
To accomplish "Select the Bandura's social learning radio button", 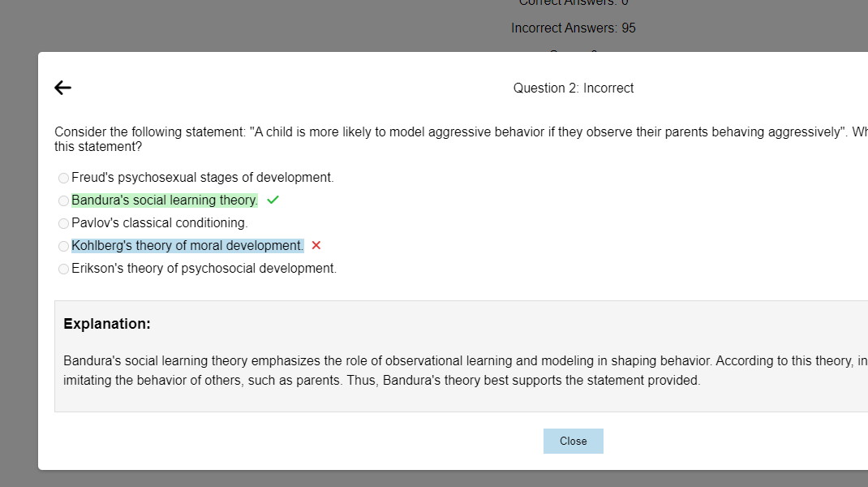I will click(63, 200).
